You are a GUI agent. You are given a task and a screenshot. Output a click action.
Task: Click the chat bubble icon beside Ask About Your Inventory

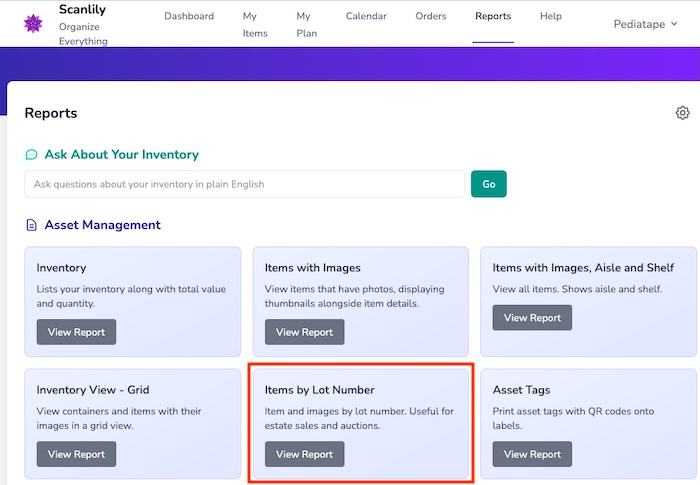pos(32,155)
